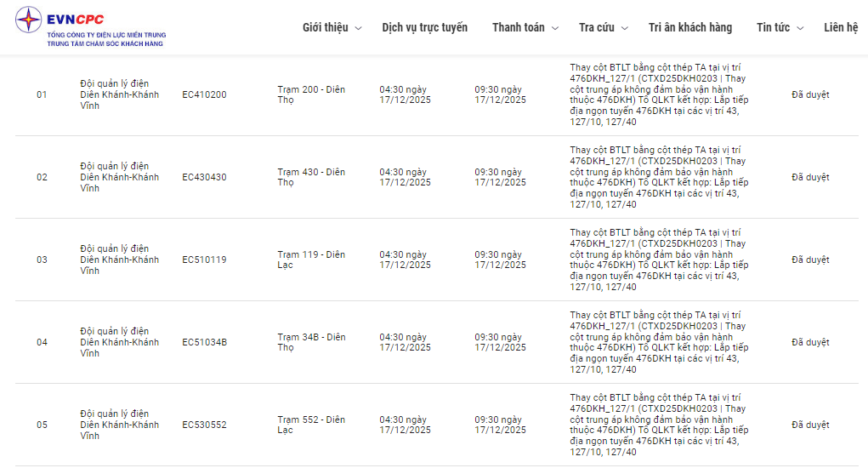Screen dimensions: 868x468
Task: Open the Dịch vụ trực tuyến menu
Action: tap(424, 27)
